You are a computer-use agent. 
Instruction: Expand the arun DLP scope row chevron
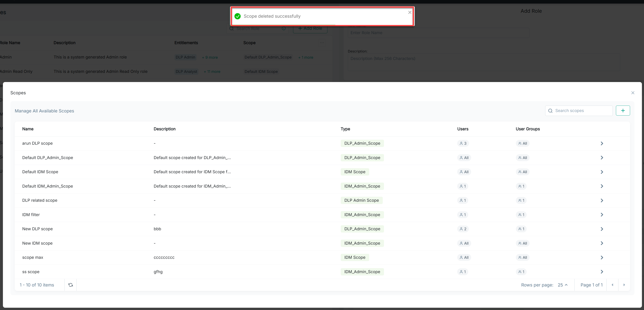pyautogui.click(x=602, y=143)
